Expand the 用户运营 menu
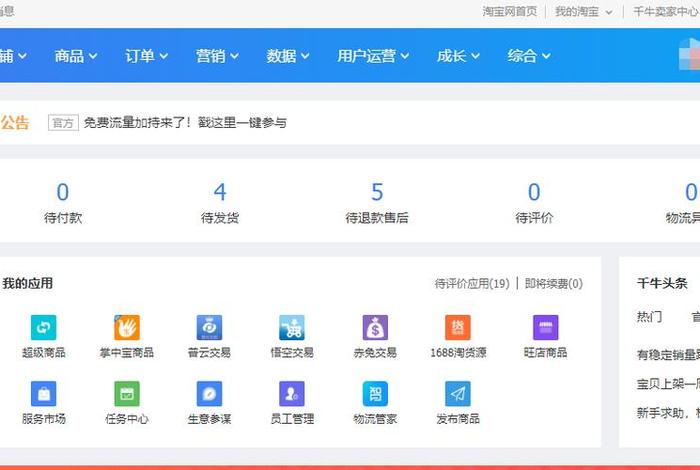The width and height of the screenshot is (700, 470). coord(373,56)
